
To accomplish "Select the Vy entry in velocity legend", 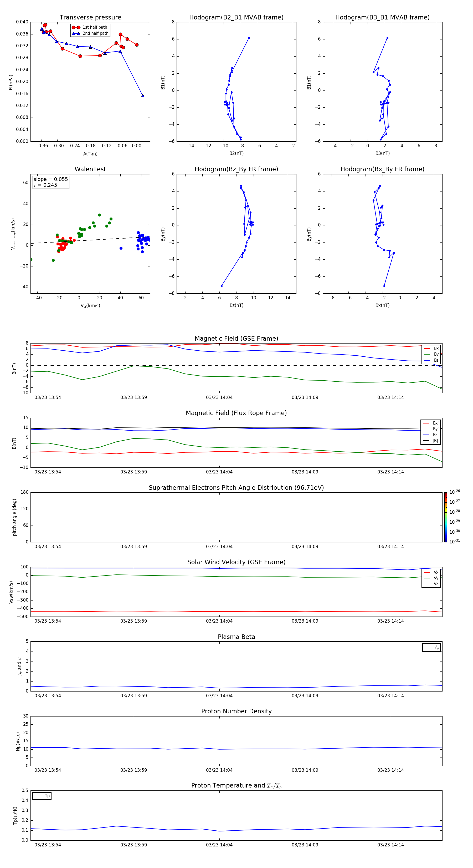I will pyautogui.click(x=431, y=578).
